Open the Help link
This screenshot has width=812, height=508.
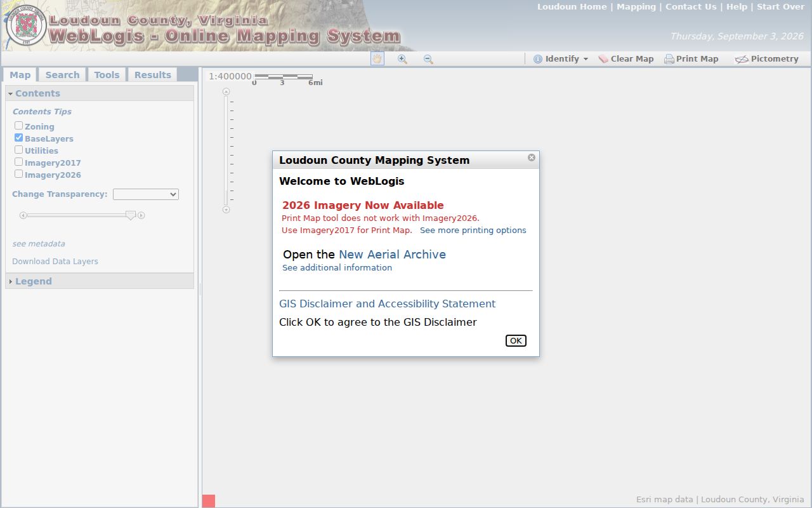click(737, 7)
